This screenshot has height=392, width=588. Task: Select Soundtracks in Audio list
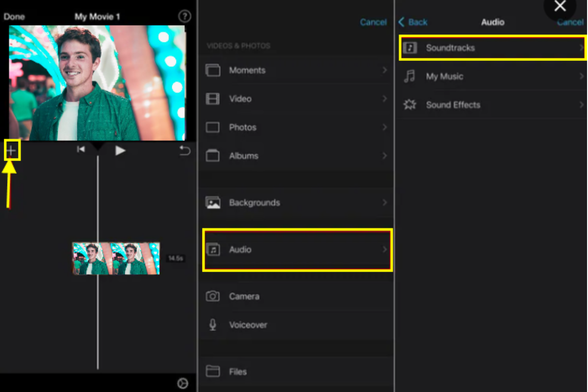point(450,48)
